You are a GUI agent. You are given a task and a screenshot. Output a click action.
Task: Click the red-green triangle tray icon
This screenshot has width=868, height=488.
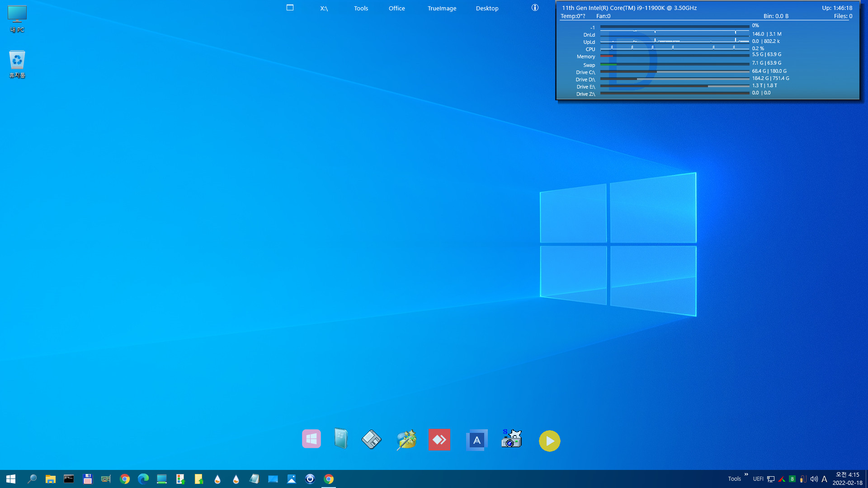pos(782,479)
